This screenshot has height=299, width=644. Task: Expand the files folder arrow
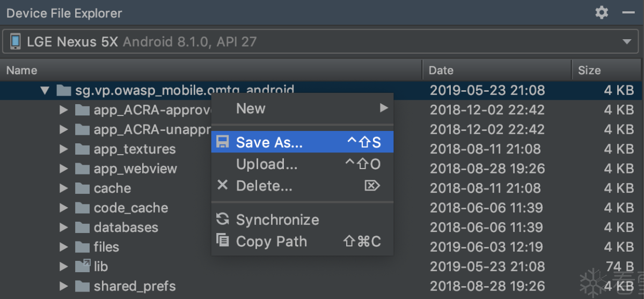(64, 247)
